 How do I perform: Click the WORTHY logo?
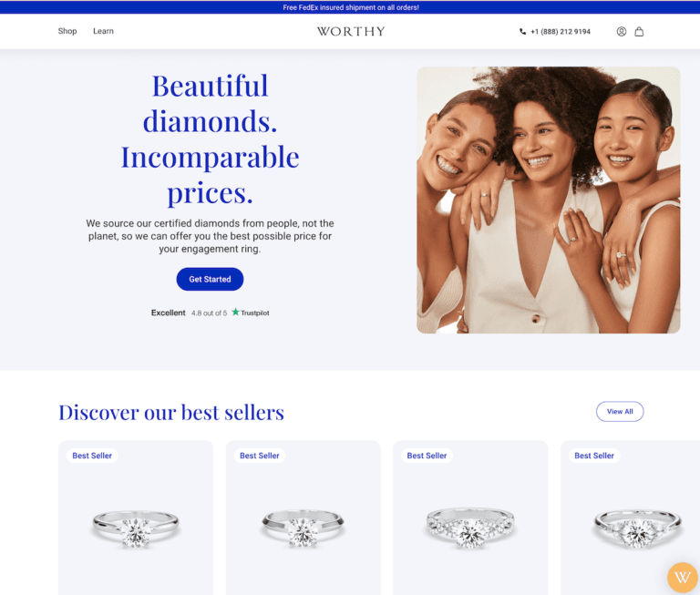coord(351,31)
